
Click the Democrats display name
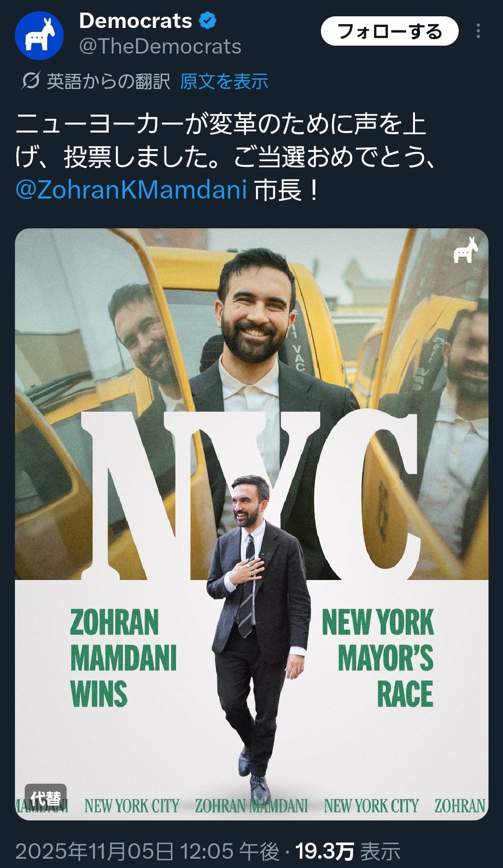(x=136, y=21)
